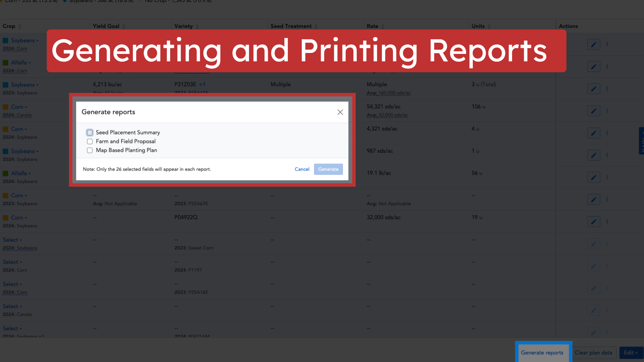Click the 2023: Sweet Corn variety history text
644x362 pixels.
(x=194, y=248)
